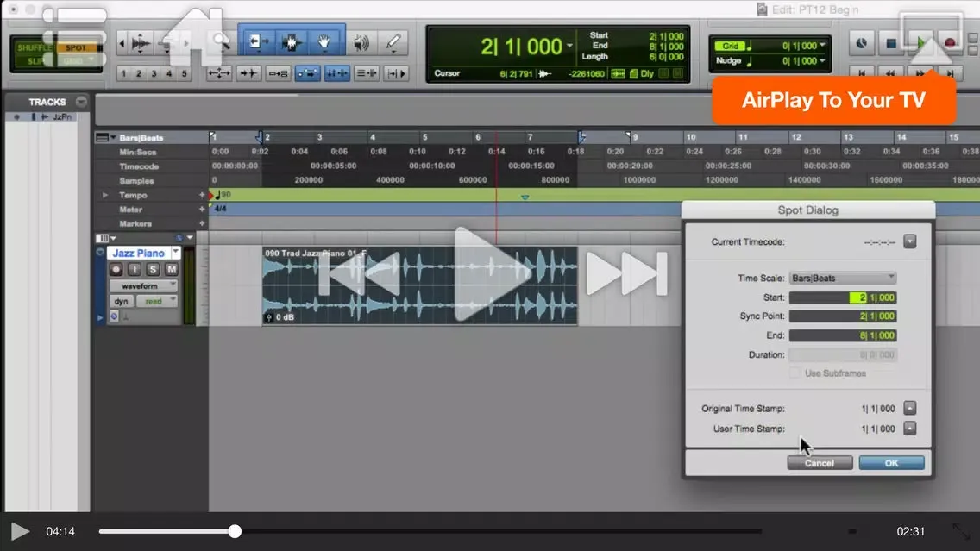This screenshot has width=980, height=551.
Task: Add a marker with Markers plus
Action: click(202, 223)
